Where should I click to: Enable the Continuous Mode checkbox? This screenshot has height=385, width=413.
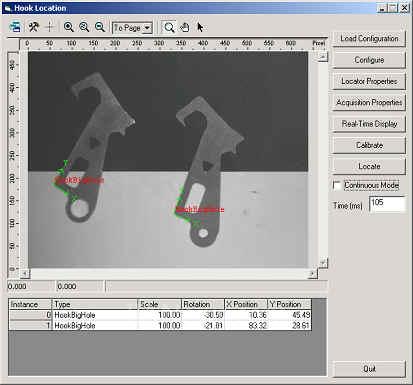coord(337,185)
